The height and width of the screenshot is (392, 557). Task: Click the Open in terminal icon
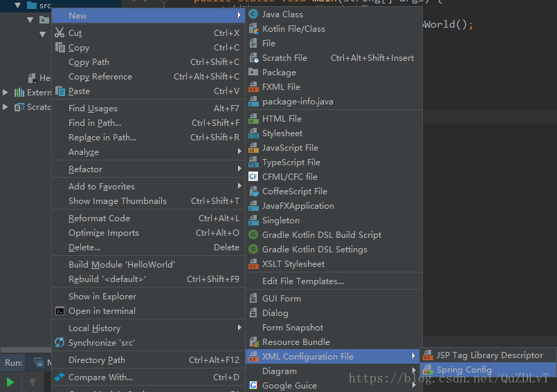[60, 311]
